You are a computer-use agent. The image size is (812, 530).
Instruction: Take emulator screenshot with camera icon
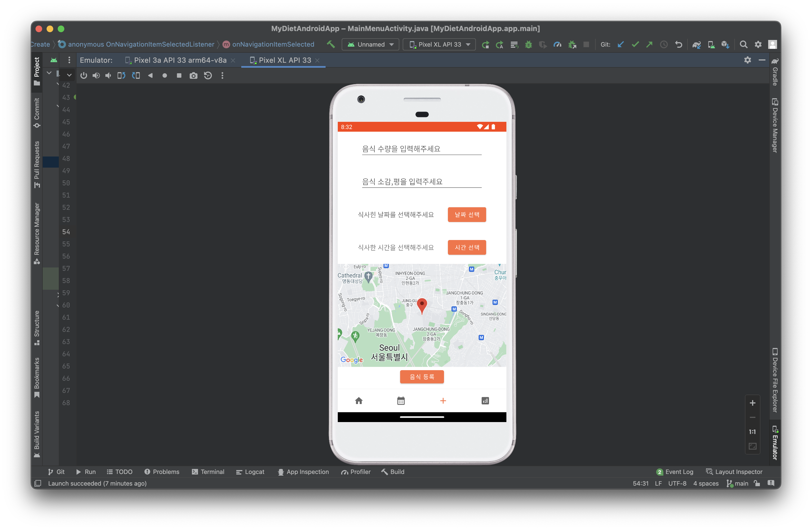(194, 75)
